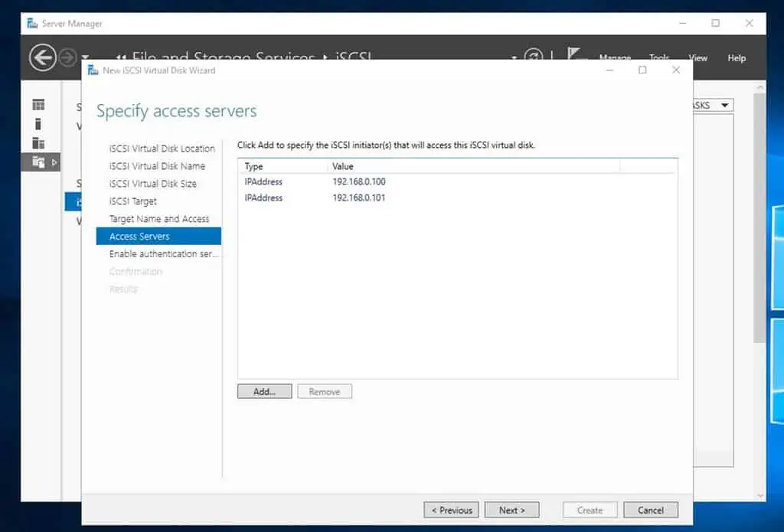Open the Dashboard sidebar icon
Viewport: 784px width, 532px height.
(38, 105)
